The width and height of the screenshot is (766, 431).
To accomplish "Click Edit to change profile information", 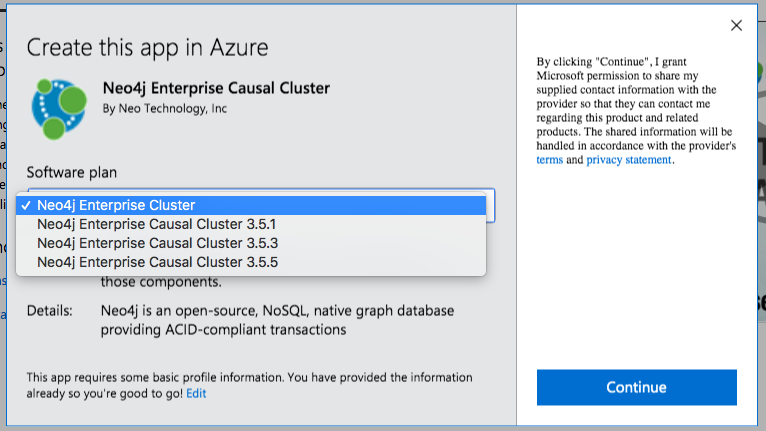I will tap(196, 393).
